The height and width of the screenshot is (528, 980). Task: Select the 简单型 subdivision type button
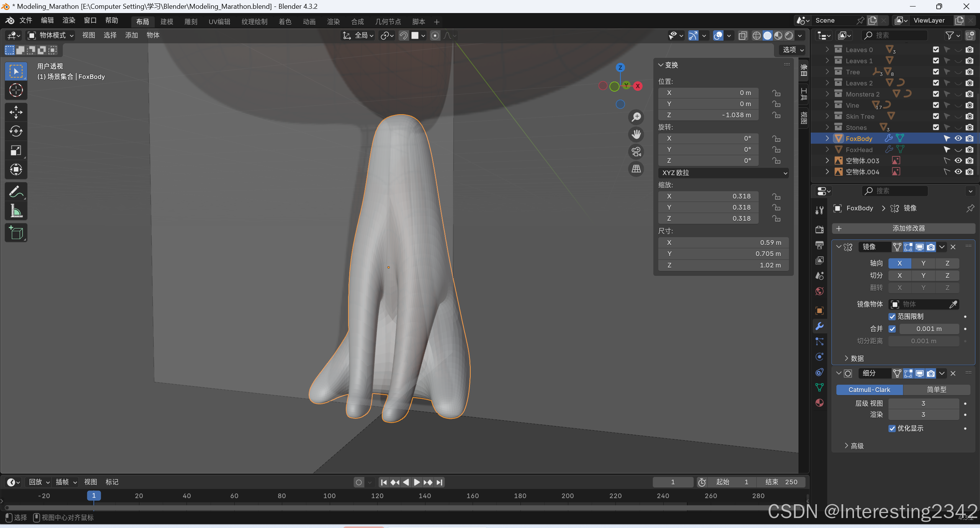point(936,390)
